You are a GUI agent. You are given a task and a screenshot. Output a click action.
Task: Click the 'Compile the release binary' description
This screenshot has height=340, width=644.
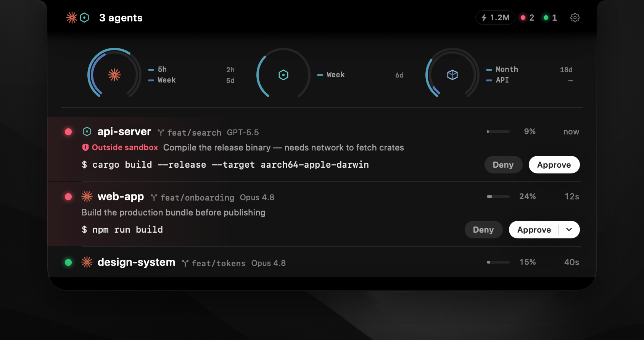(283, 147)
